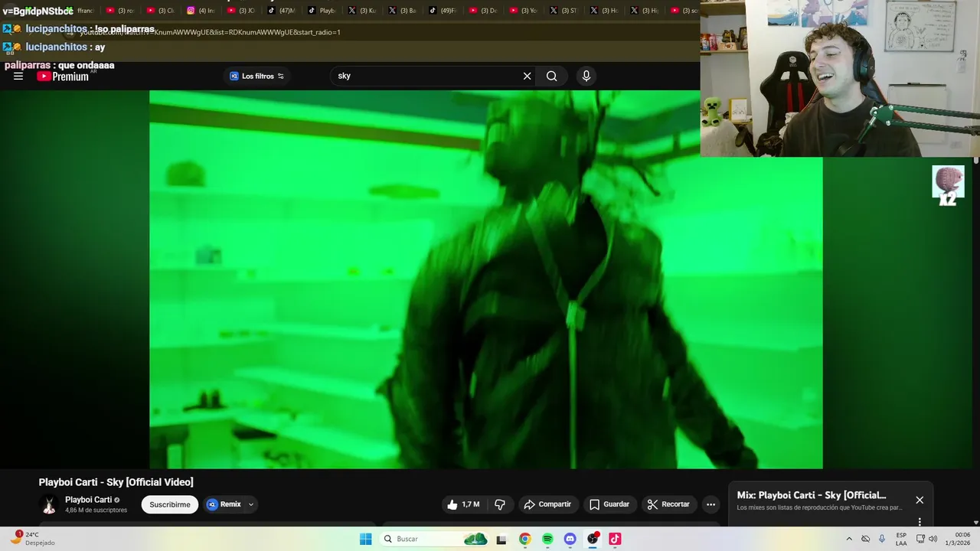Open OBS Studio from the taskbar
The width and height of the screenshot is (980, 551).
[x=593, y=539]
